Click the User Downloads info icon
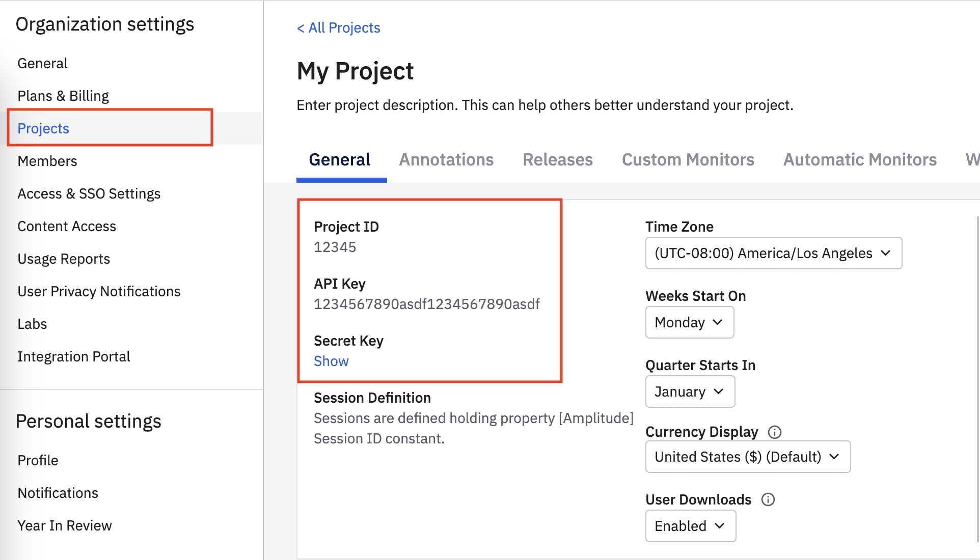The width and height of the screenshot is (980, 560). (768, 499)
